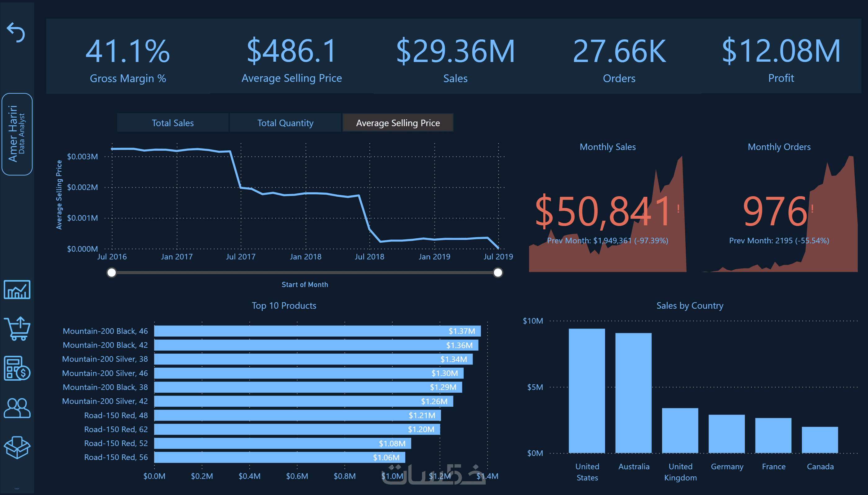Image resolution: width=868 pixels, height=495 pixels.
Task: Click the left date slider handle
Action: (x=112, y=273)
